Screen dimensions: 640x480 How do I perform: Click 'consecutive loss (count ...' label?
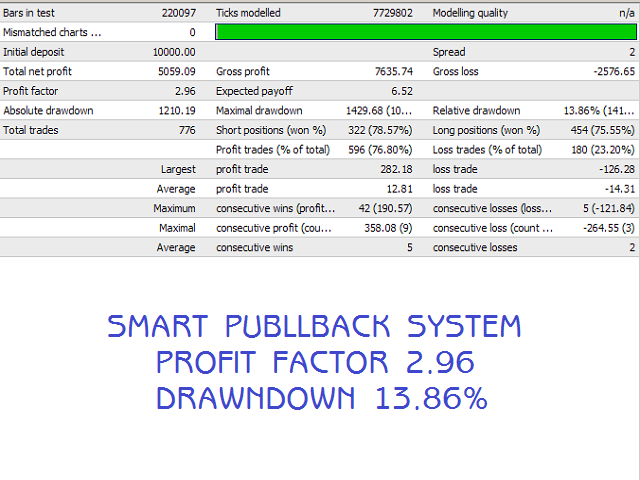click(493, 228)
